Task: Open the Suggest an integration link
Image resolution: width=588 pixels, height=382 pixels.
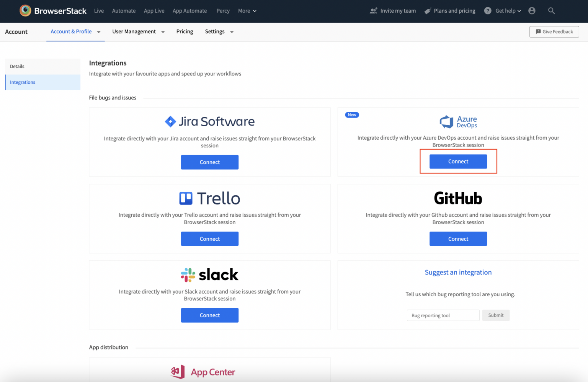Action: (x=458, y=272)
